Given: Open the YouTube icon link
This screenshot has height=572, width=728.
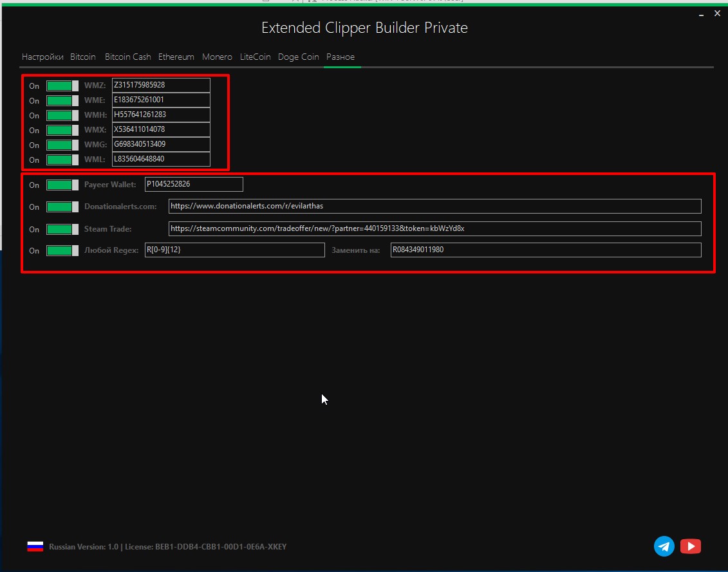Looking at the screenshot, I should pyautogui.click(x=691, y=546).
